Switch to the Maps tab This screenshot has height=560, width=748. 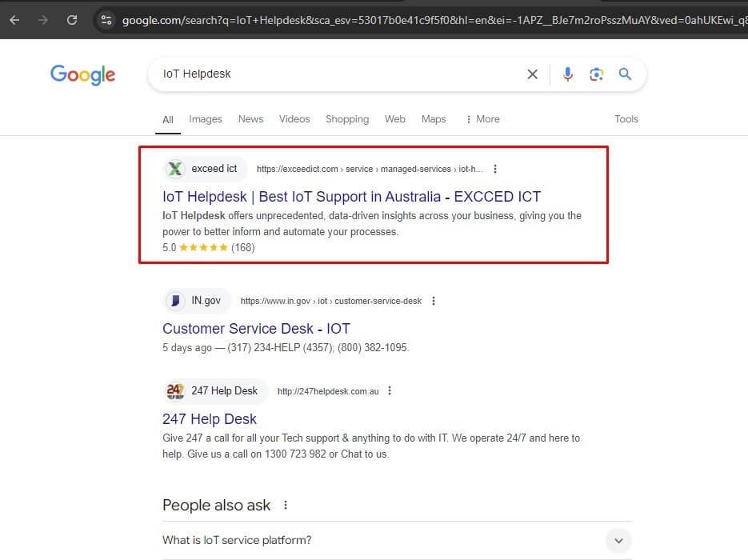(x=434, y=119)
